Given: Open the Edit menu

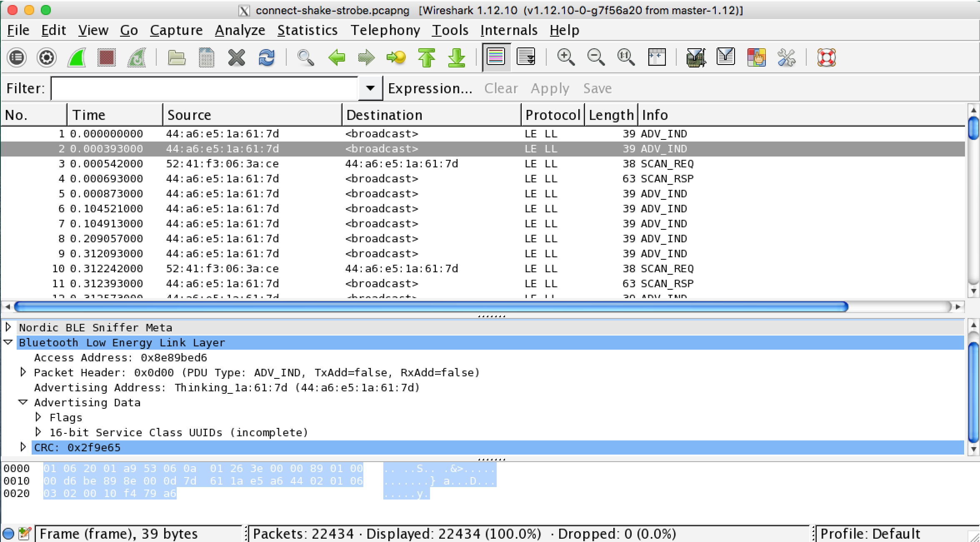Looking at the screenshot, I should [54, 30].
